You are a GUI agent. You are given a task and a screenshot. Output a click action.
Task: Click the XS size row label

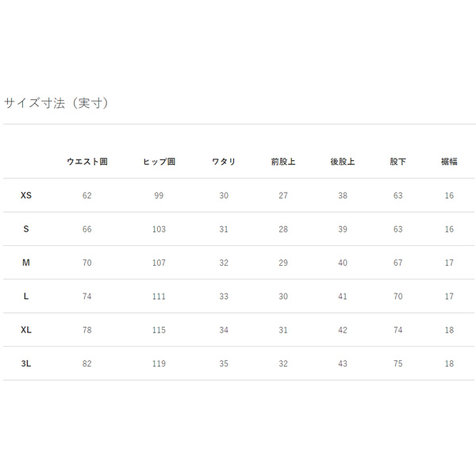pos(26,195)
